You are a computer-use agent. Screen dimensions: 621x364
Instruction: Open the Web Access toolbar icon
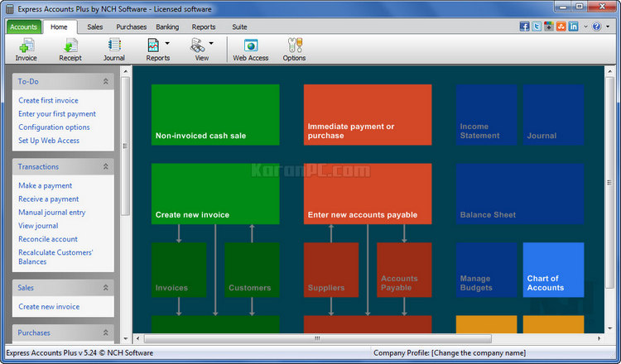tap(251, 50)
